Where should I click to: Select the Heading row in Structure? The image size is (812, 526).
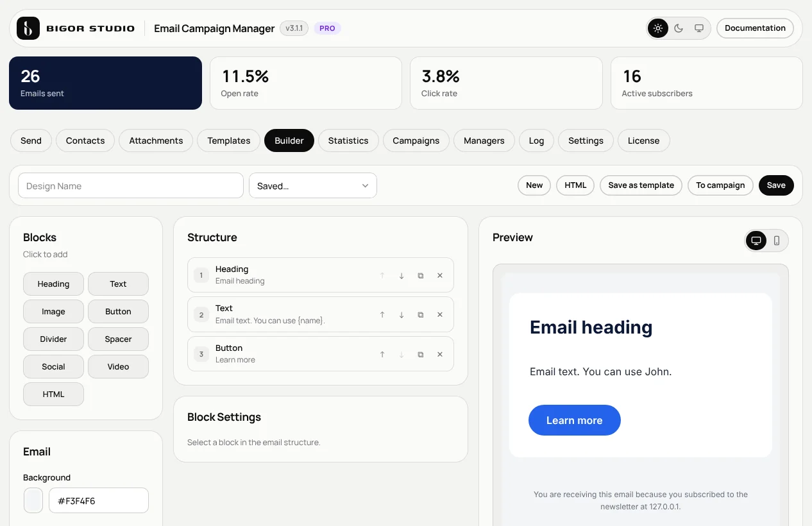[x=321, y=275]
